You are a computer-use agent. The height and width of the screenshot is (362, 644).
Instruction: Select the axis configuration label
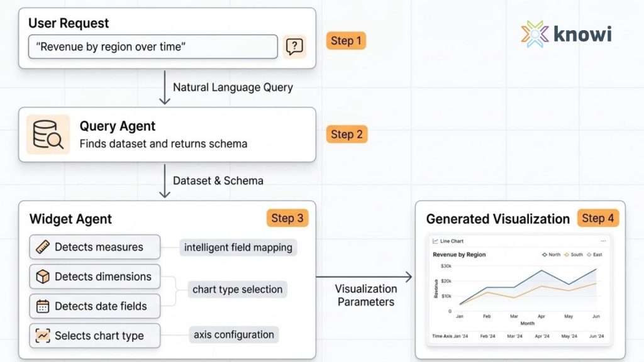[233, 334]
